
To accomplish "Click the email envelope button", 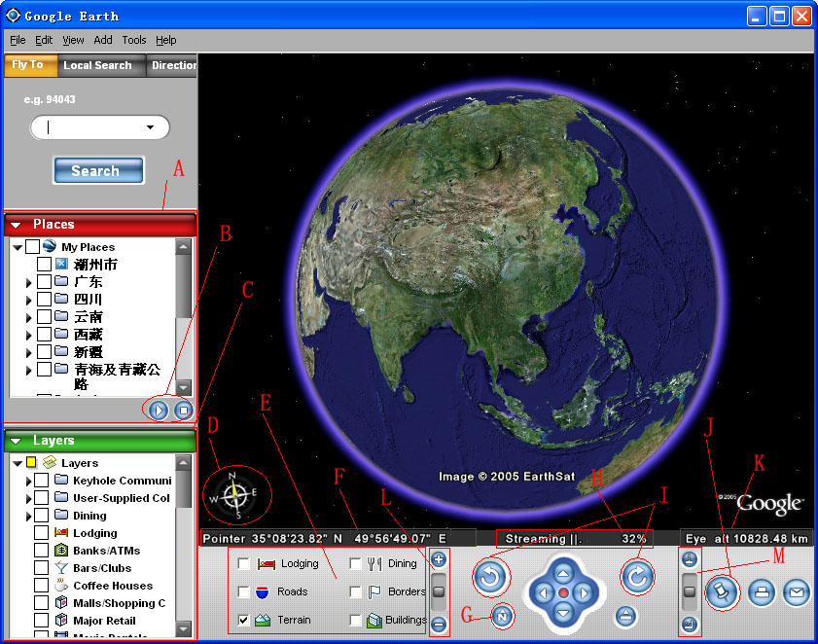I will click(x=796, y=592).
